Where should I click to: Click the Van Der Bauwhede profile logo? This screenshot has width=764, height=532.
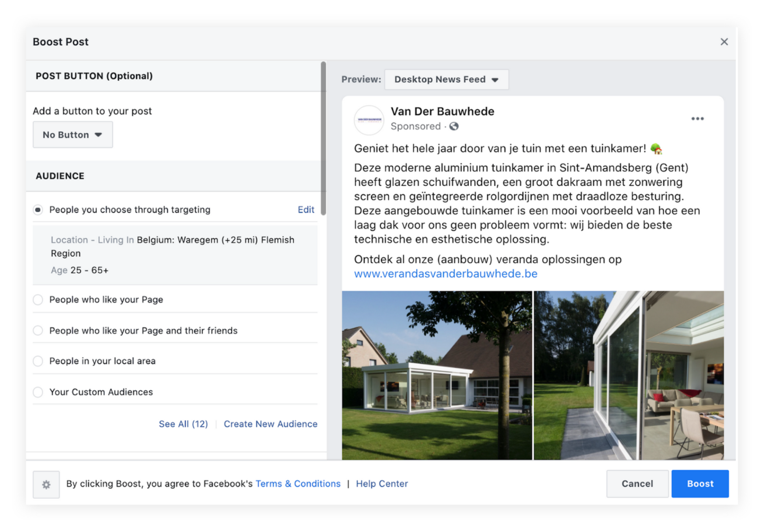369,120
